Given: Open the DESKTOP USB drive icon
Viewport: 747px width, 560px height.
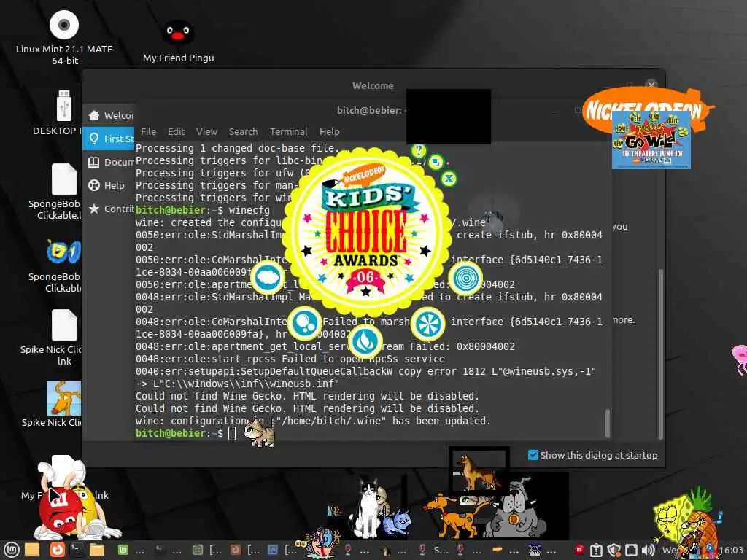Looking at the screenshot, I should (64, 106).
